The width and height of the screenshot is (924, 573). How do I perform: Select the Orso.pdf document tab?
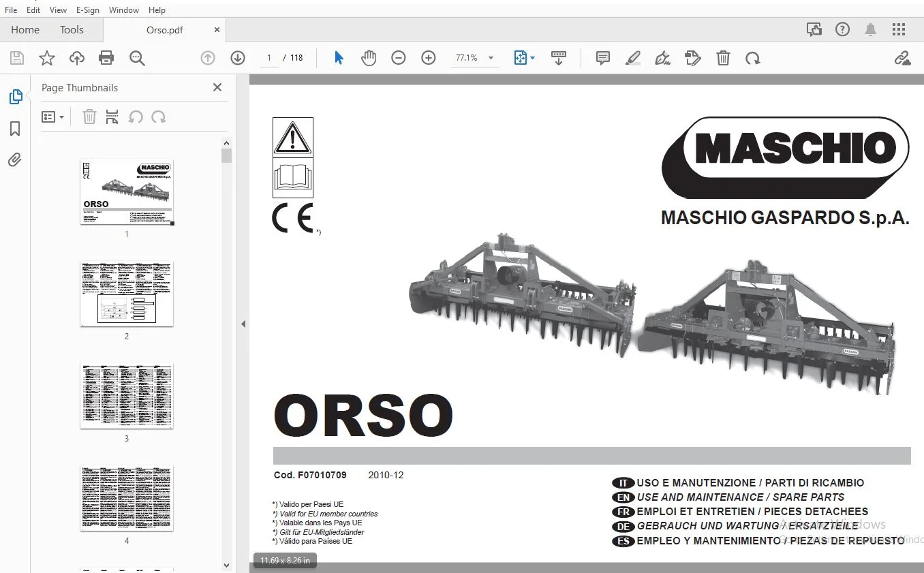tap(164, 30)
